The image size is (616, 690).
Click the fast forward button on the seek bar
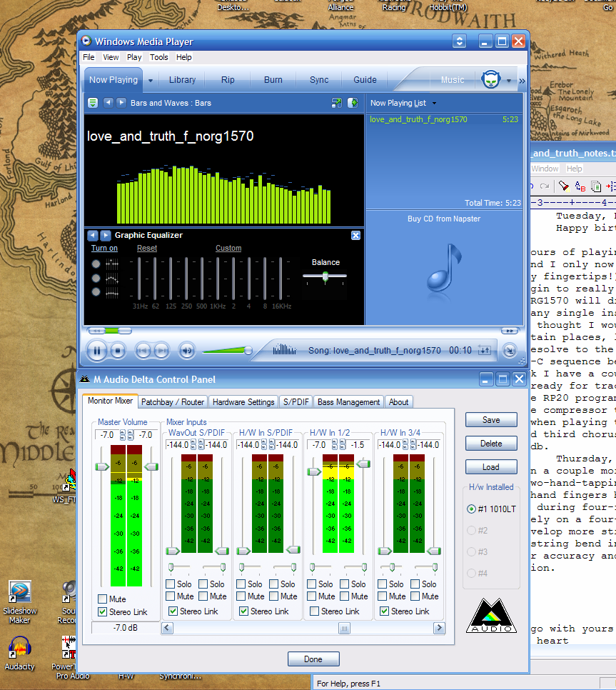click(x=510, y=331)
